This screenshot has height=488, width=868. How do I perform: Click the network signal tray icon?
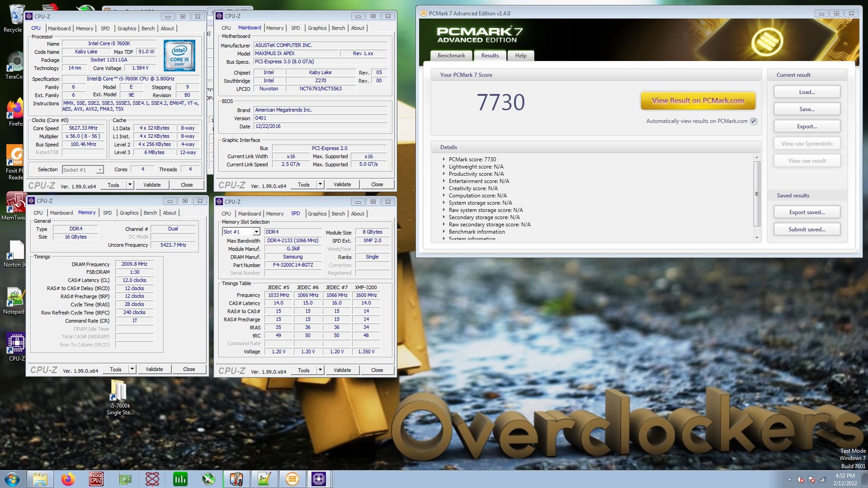click(822, 479)
